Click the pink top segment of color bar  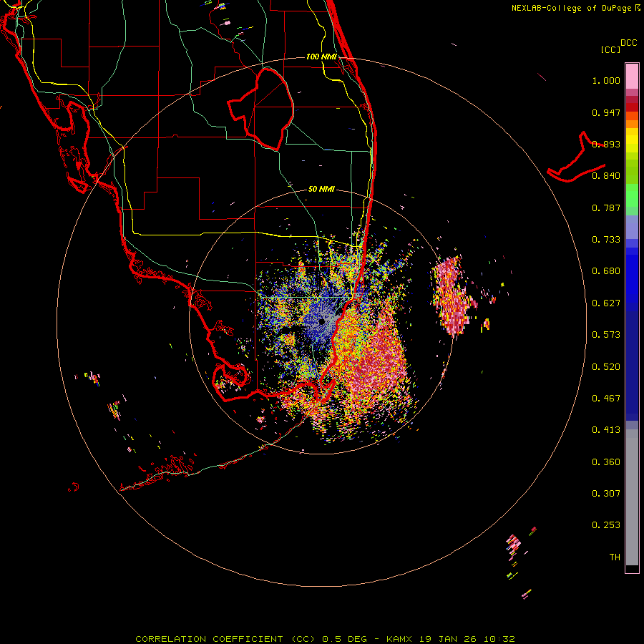point(632,77)
